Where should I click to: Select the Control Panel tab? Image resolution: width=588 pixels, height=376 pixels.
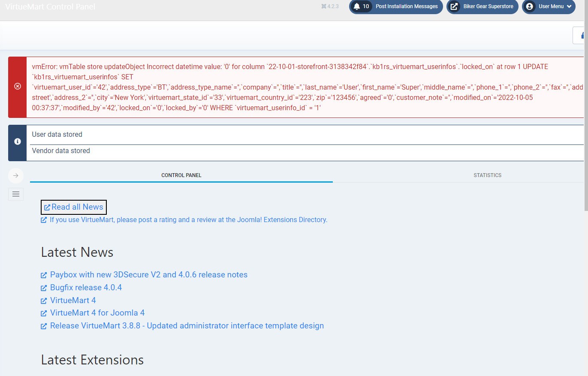coord(181,175)
